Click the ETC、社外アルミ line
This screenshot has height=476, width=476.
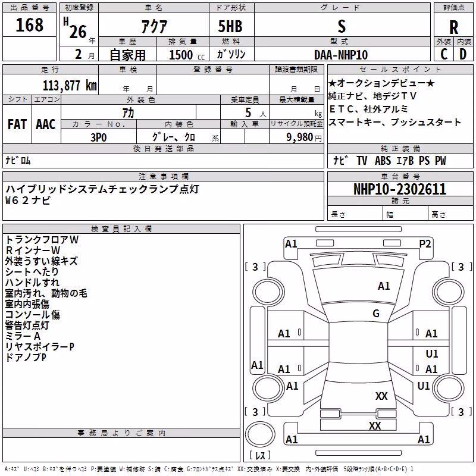click(368, 109)
